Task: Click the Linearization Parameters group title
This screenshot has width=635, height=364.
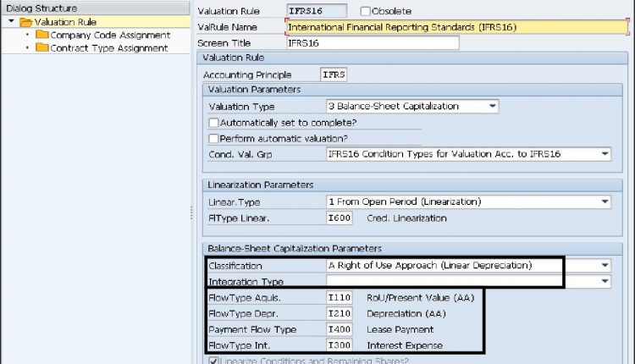Action: [261, 185]
